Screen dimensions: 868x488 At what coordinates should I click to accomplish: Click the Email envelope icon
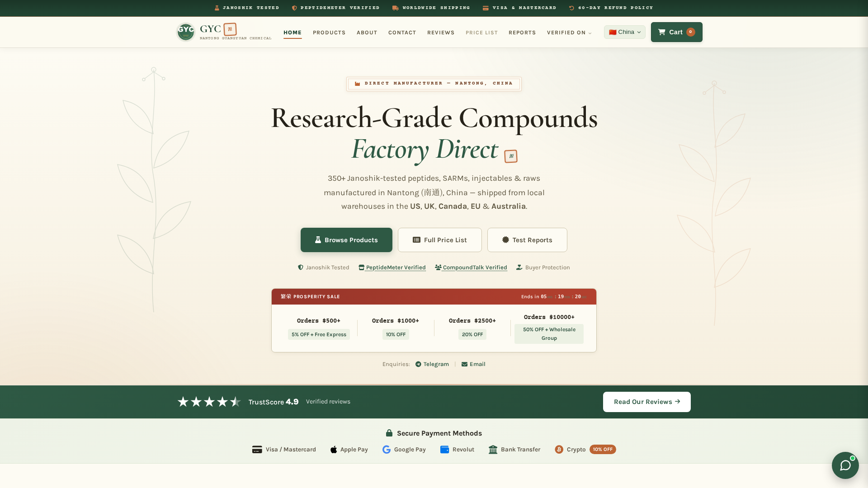[464, 364]
